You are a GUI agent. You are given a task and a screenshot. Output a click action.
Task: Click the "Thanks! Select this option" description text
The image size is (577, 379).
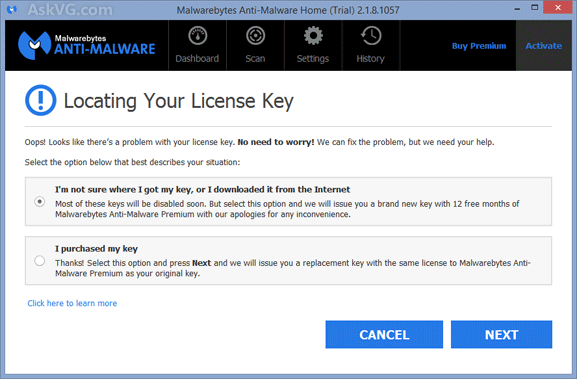coord(293,268)
